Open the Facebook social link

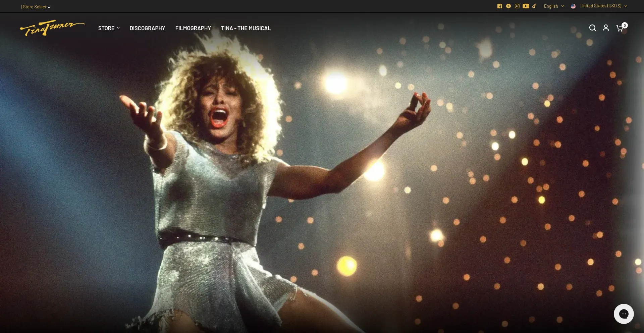499,6
